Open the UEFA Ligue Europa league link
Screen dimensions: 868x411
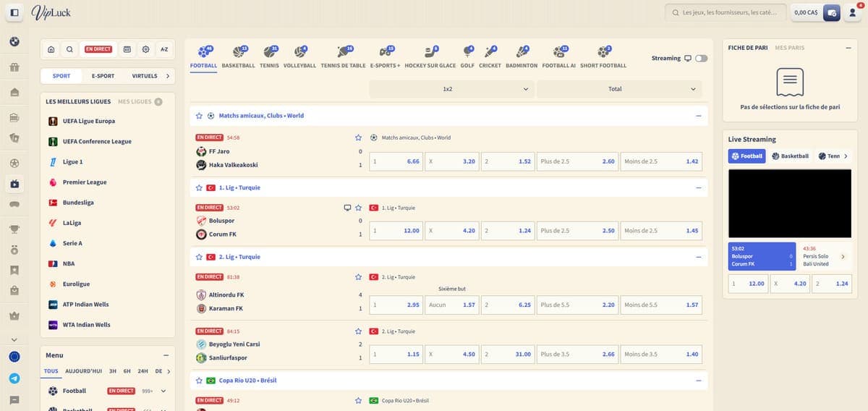pos(88,122)
